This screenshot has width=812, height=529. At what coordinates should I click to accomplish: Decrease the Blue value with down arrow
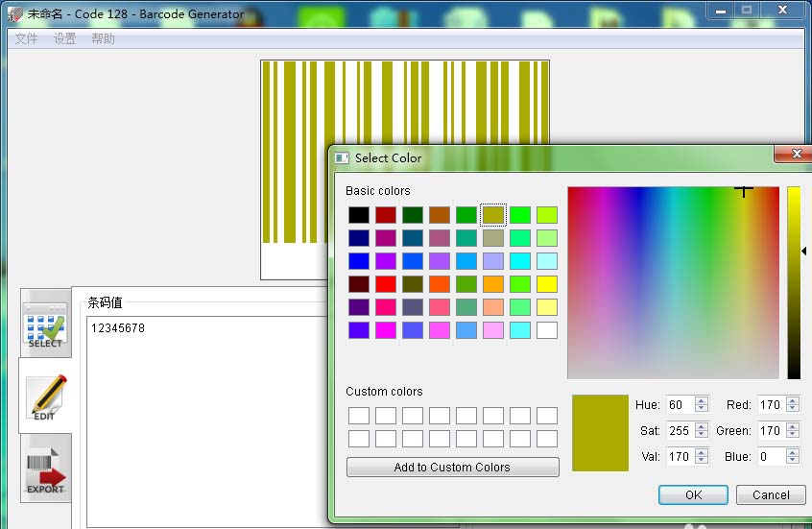click(x=792, y=460)
